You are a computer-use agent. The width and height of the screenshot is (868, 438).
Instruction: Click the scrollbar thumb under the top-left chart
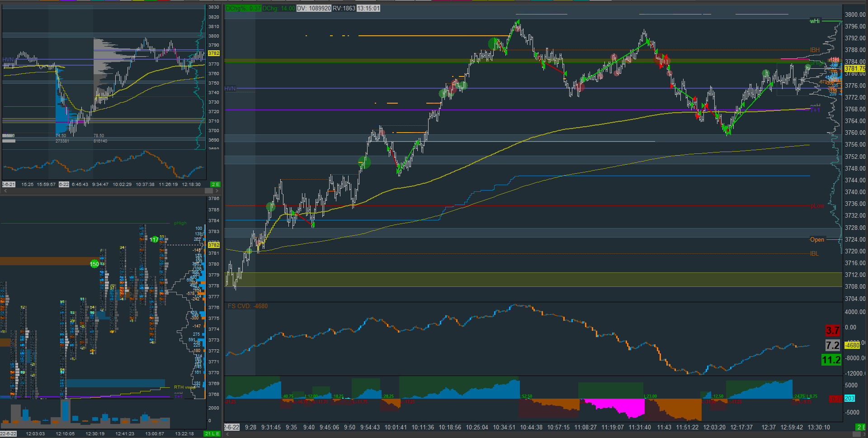tap(209, 190)
